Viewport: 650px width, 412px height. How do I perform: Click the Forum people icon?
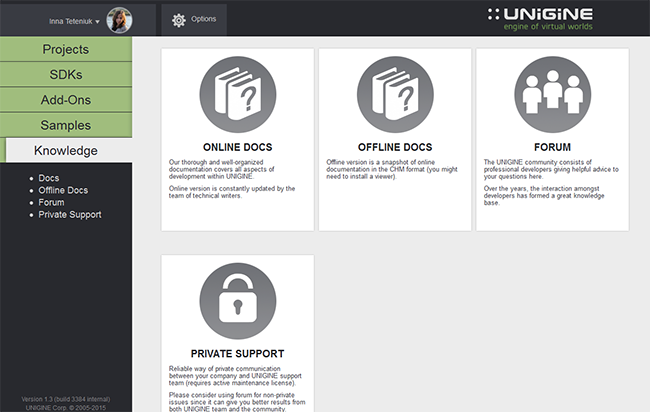[x=553, y=95]
